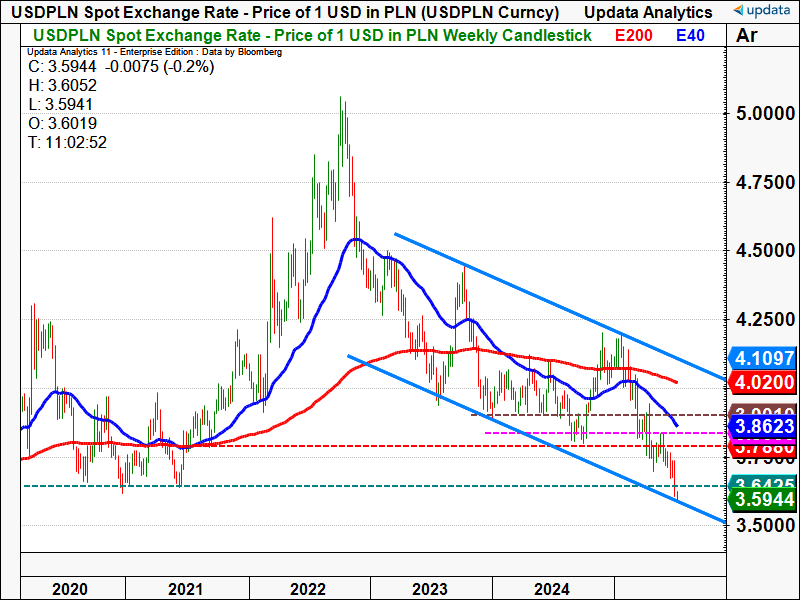Click the 4.0200 red price tag

pyautogui.click(x=762, y=383)
